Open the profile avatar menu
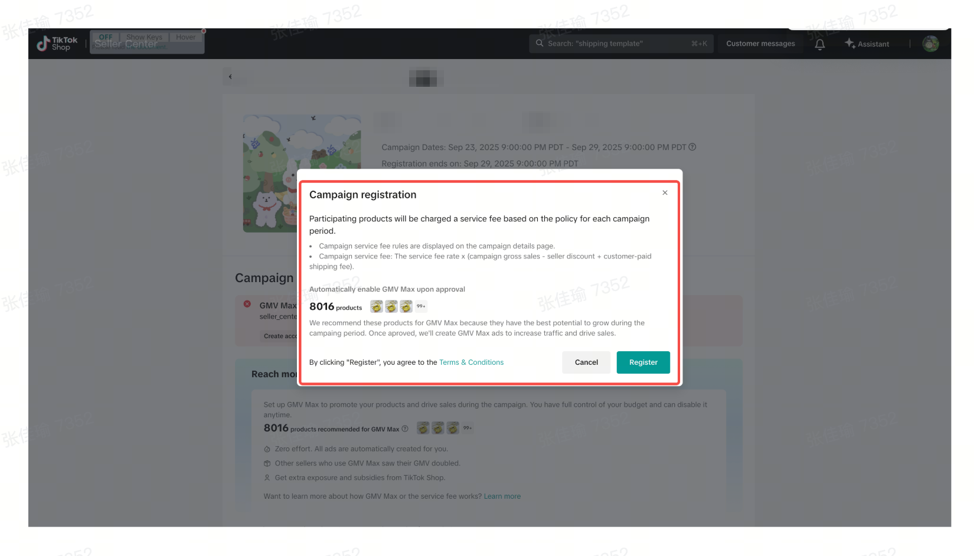Viewport: 980px width, 556px height. click(x=930, y=44)
